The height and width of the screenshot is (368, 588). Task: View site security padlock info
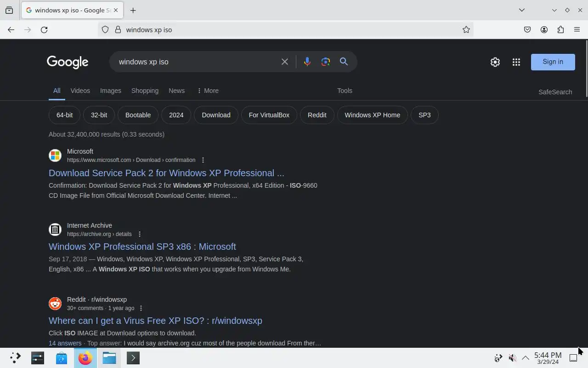click(118, 29)
